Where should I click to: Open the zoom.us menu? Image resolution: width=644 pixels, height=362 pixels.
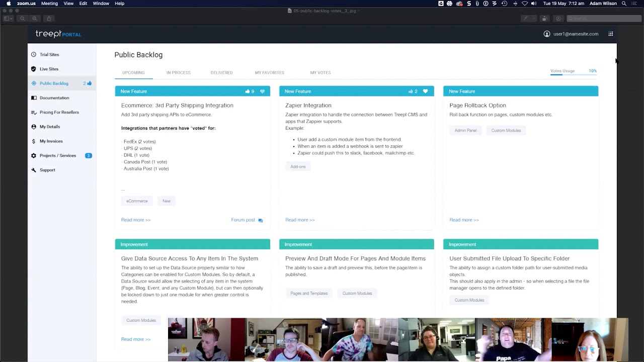[26, 4]
